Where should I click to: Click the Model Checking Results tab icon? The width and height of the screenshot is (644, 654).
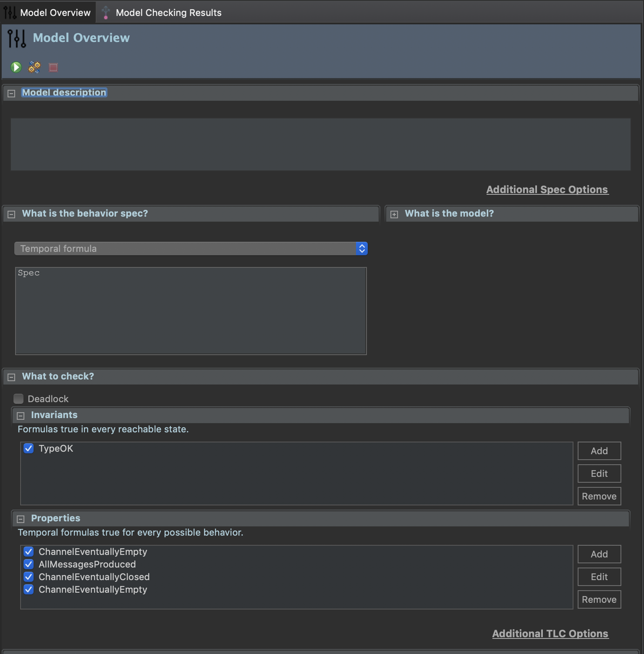(x=106, y=13)
